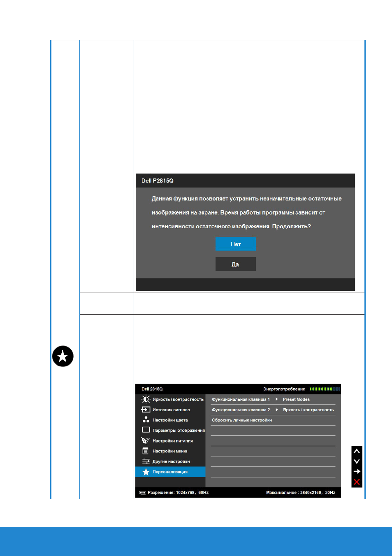392x556 pixels.
Task: Open the Настройки меню menu item
Action: [170, 451]
